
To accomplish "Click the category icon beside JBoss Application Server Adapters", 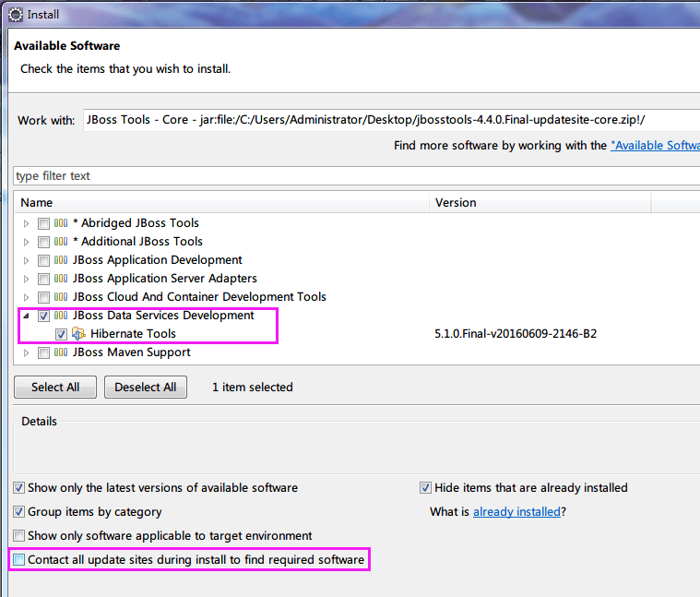I will click(61, 278).
